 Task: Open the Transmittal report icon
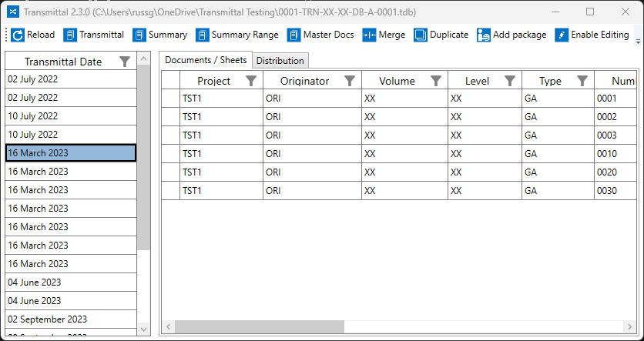(x=70, y=35)
